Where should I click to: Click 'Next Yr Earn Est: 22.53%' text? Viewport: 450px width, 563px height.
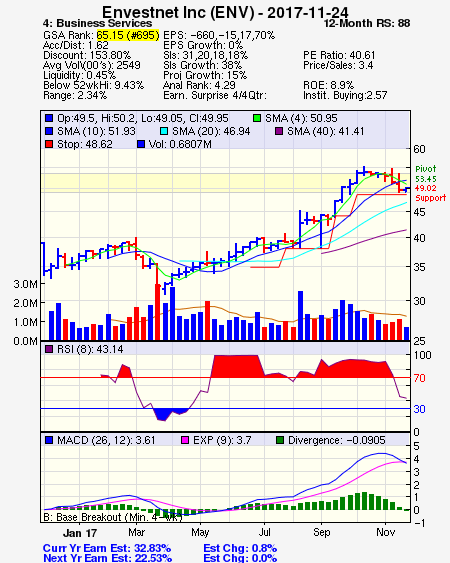tap(107, 558)
